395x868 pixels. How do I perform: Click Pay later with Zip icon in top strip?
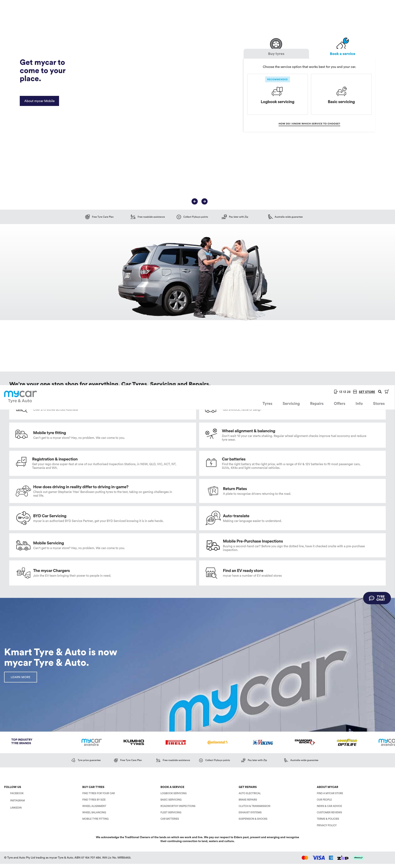pyautogui.click(x=224, y=217)
